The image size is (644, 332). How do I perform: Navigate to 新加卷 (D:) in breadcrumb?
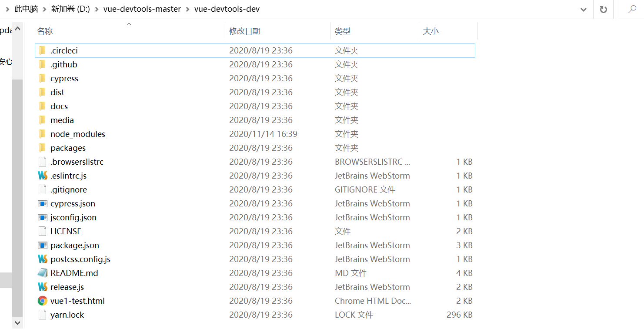(70, 9)
